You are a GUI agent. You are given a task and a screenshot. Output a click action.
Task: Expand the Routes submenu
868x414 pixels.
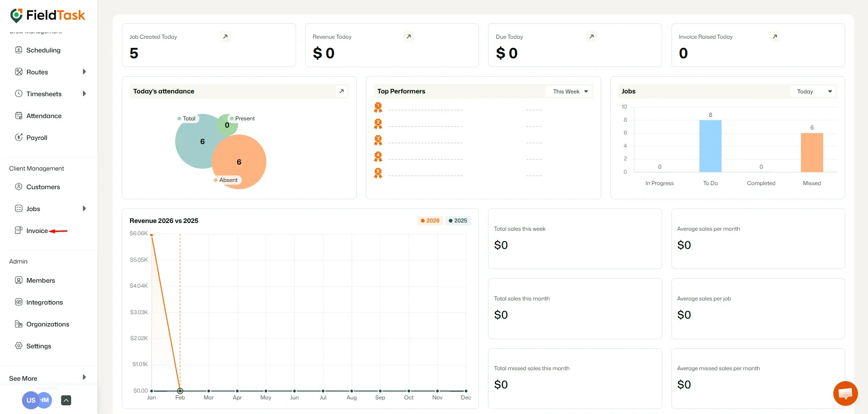point(84,72)
